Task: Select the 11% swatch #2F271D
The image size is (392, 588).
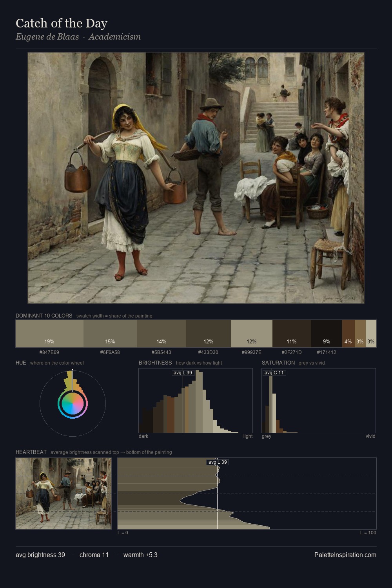Action: coord(292,334)
